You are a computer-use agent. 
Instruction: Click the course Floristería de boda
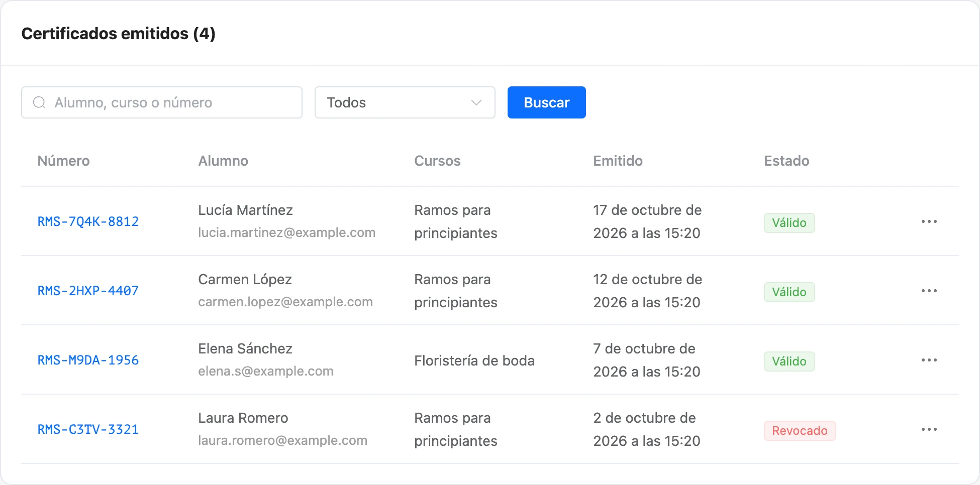pos(474,360)
